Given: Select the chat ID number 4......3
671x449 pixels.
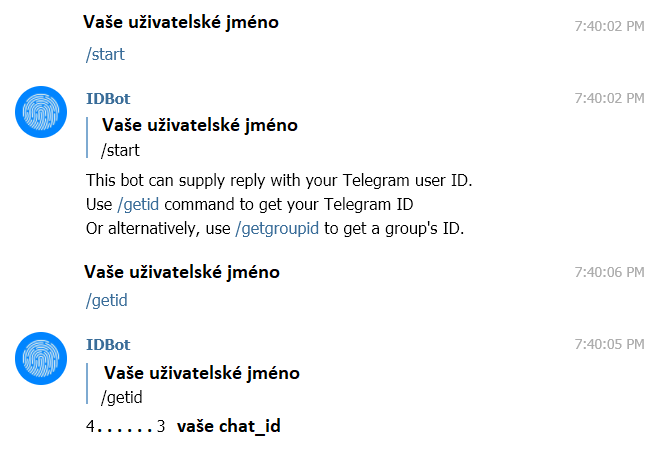Looking at the screenshot, I should point(125,426).
